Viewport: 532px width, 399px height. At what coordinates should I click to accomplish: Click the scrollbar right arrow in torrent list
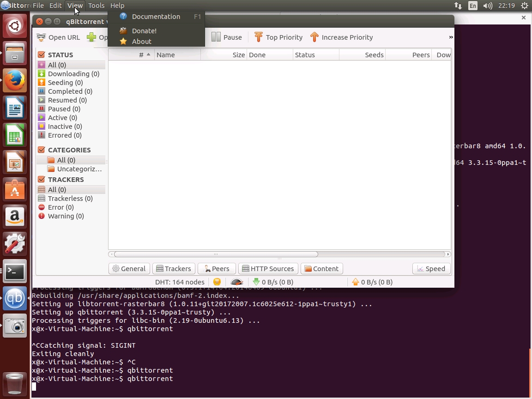point(448,254)
